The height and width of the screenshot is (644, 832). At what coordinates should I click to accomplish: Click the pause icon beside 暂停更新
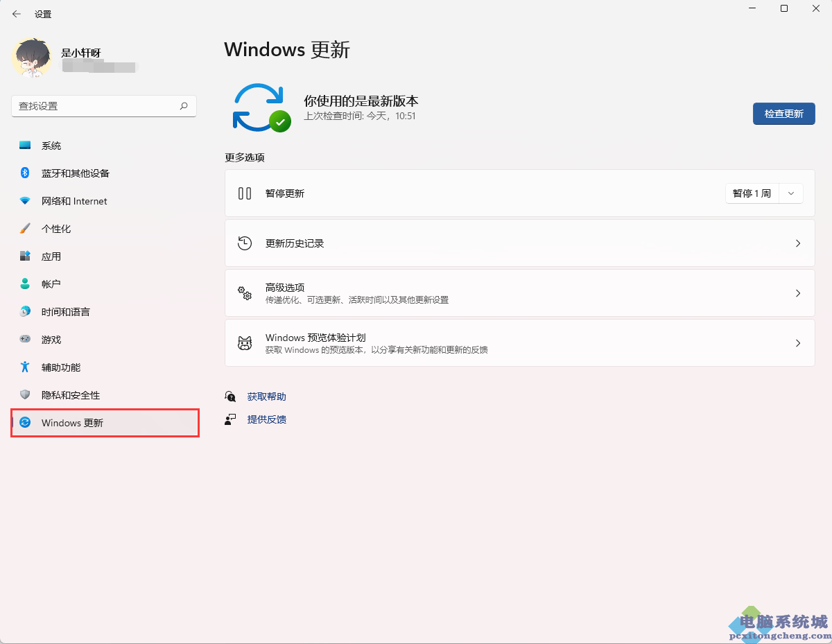point(245,193)
